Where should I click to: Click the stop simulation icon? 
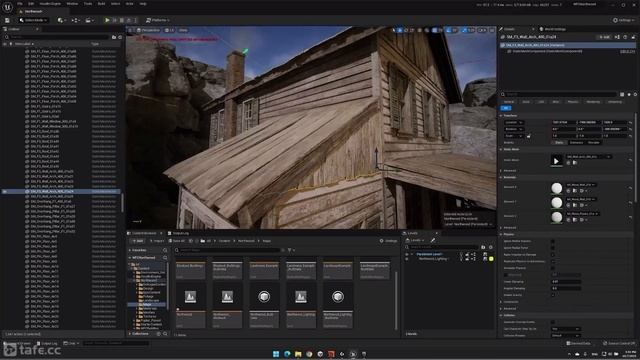pos(122,20)
